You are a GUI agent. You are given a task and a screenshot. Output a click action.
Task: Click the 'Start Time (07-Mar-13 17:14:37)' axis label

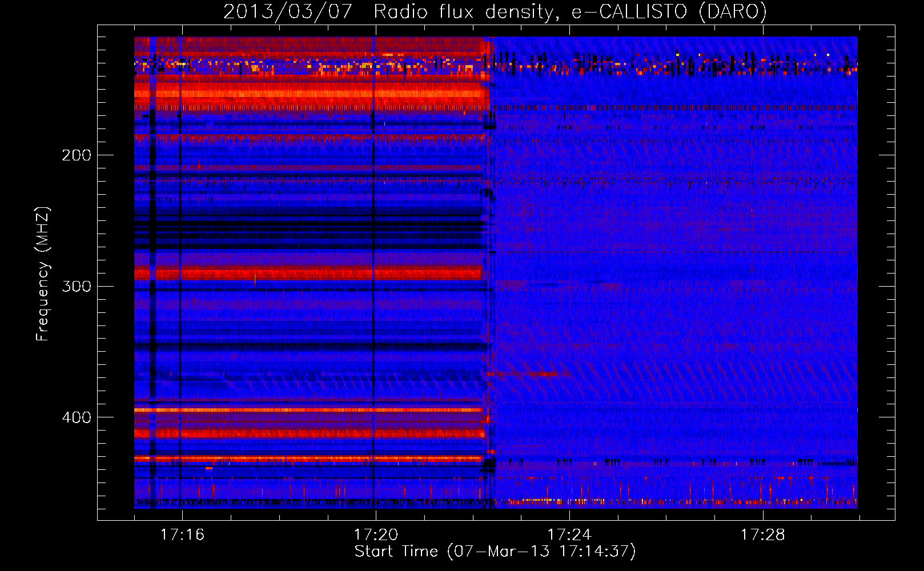(x=495, y=551)
